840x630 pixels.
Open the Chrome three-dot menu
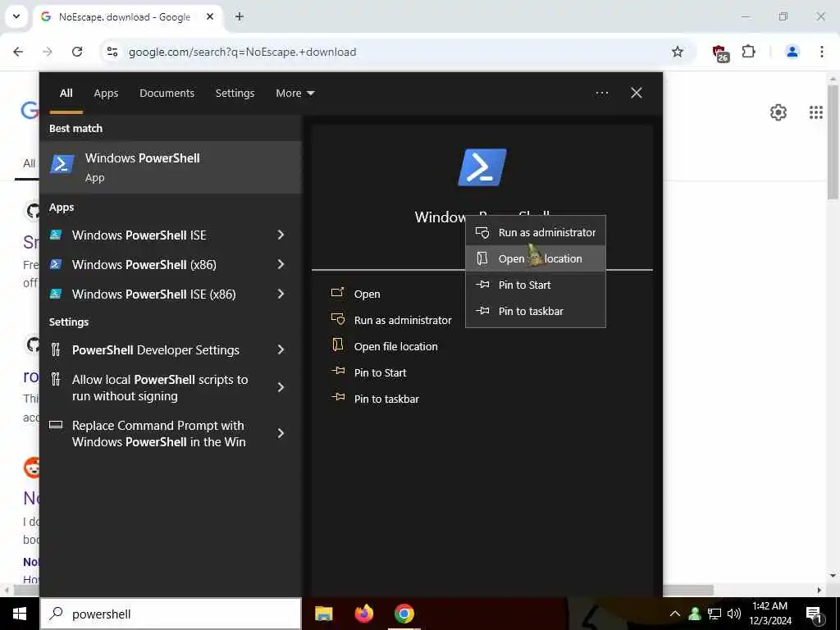point(822,52)
